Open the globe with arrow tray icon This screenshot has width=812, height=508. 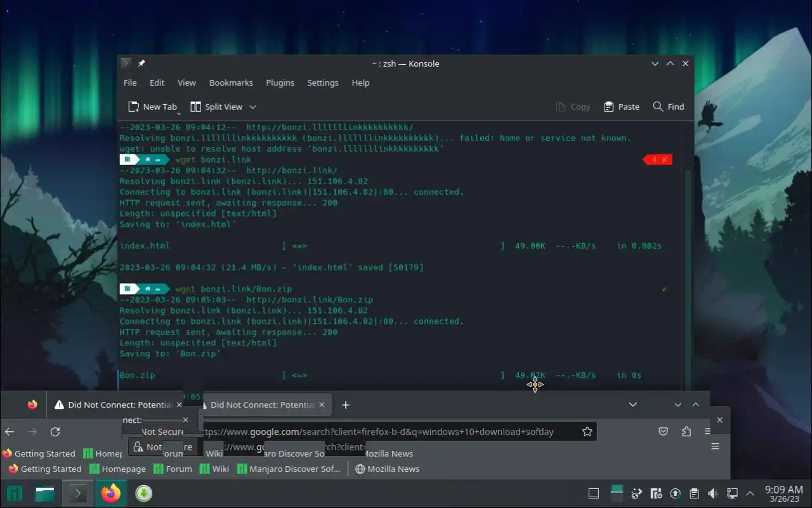(x=637, y=493)
